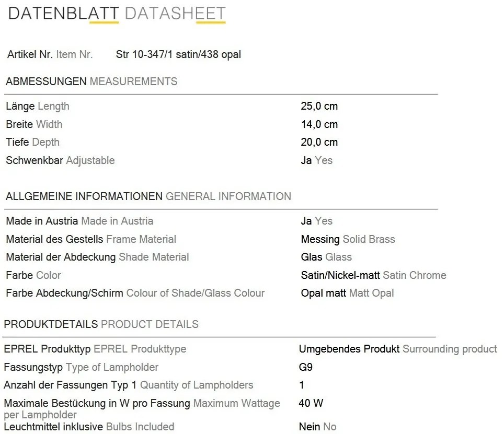Click the 40 W maximum wattage value
The height and width of the screenshot is (434, 504).
coord(311,403)
